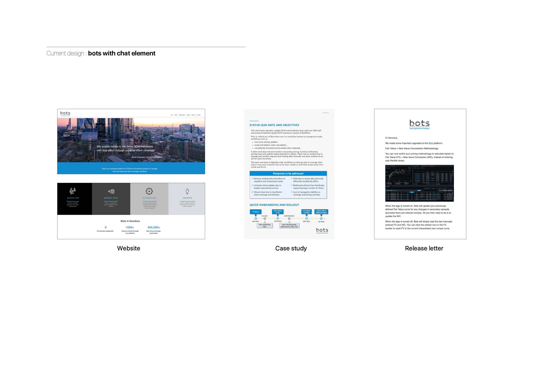Select the Workflow person icon

click(x=73, y=191)
